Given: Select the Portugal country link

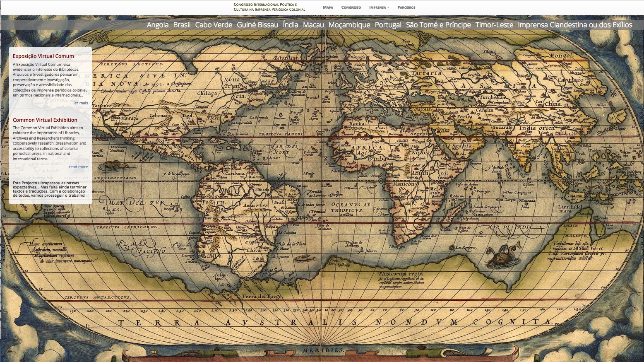Looking at the screenshot, I should point(388,25).
